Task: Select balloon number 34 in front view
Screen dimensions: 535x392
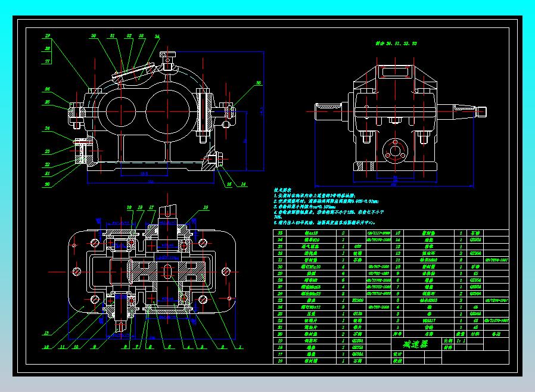Action: (157, 36)
